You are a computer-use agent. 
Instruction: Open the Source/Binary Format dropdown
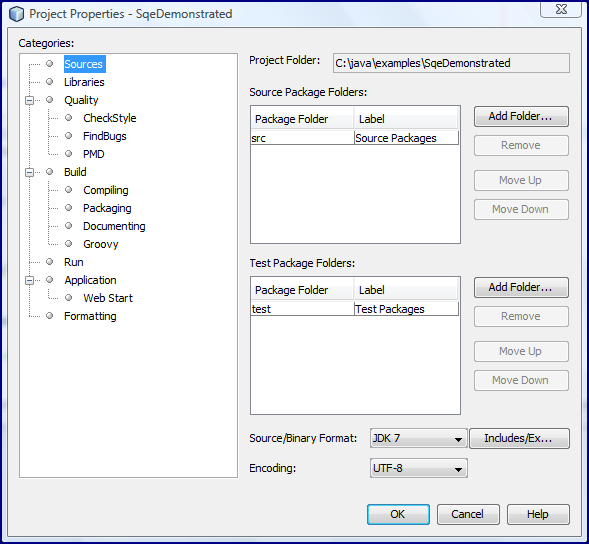click(418, 438)
